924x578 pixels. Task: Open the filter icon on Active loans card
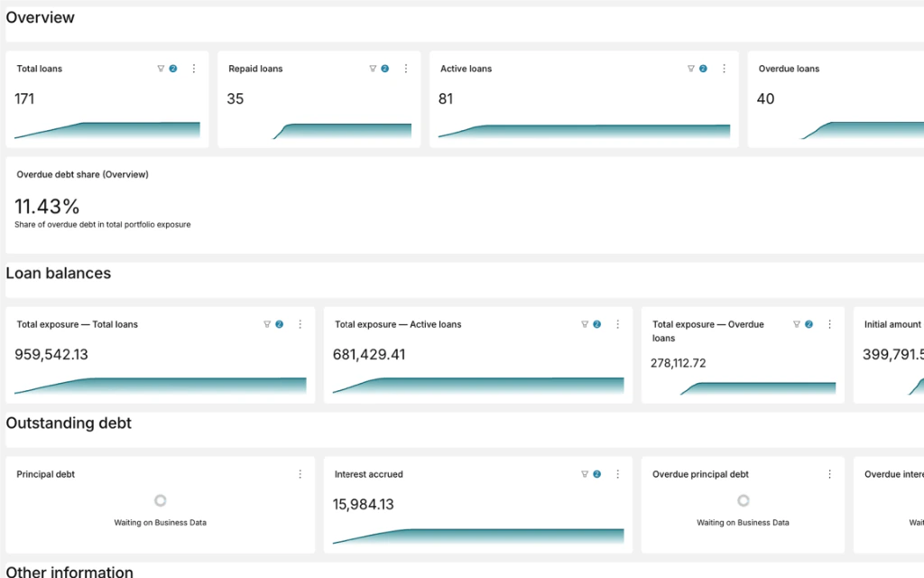tap(691, 69)
